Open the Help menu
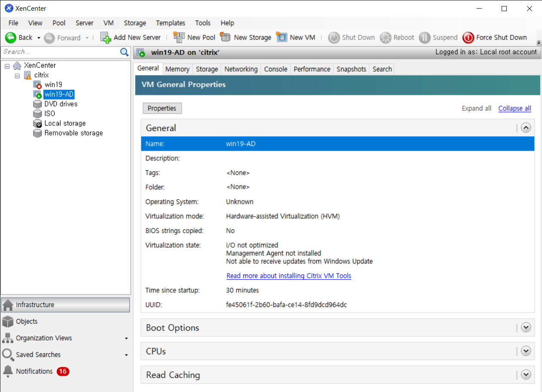This screenshot has width=542, height=392. [227, 23]
